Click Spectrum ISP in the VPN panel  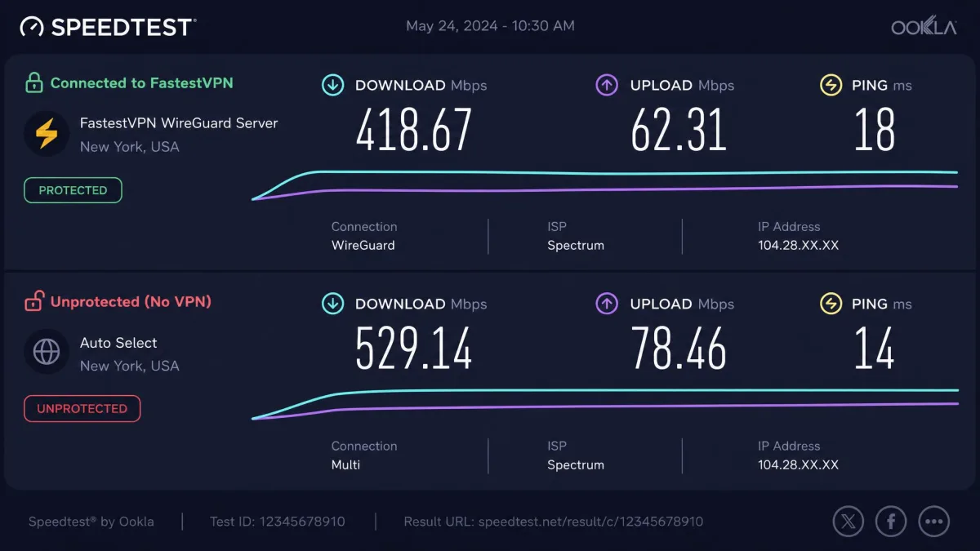click(576, 245)
